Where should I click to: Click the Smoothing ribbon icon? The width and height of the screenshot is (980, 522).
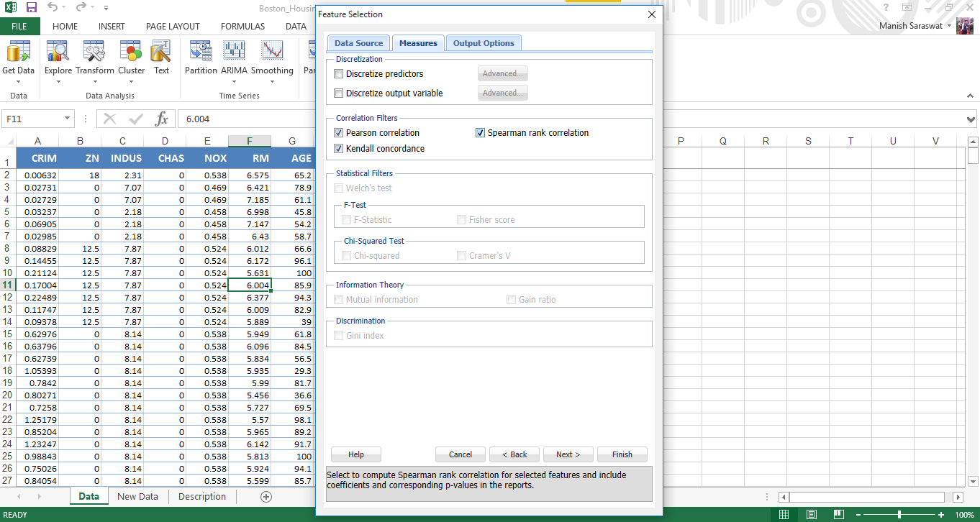[272, 58]
